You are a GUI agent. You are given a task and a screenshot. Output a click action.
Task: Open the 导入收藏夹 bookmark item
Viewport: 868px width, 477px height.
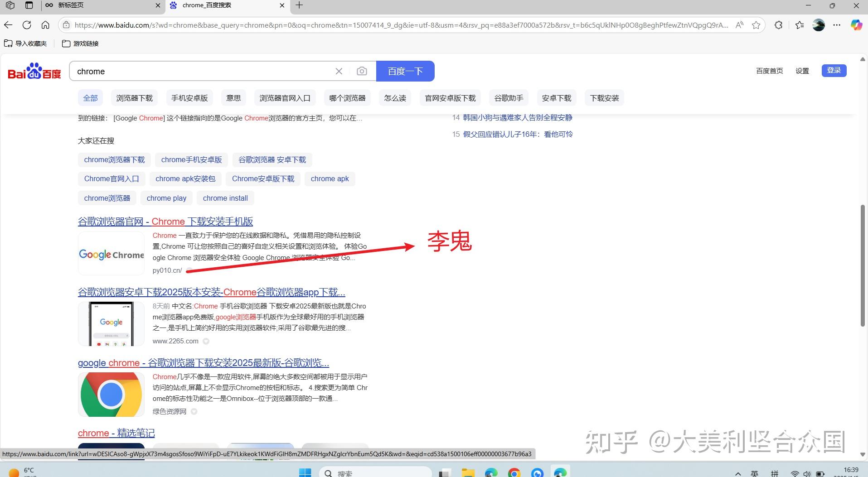tap(25, 43)
